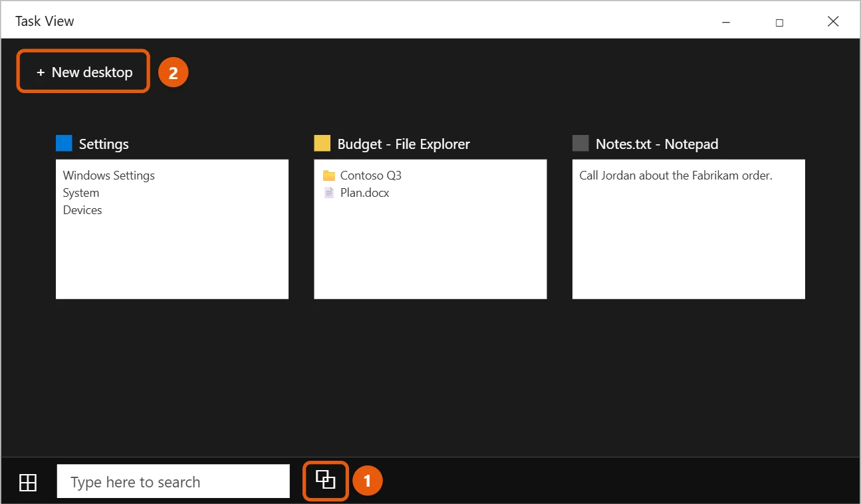Image resolution: width=861 pixels, height=504 pixels.
Task: Select the "Settings" window title
Action: 104,144
